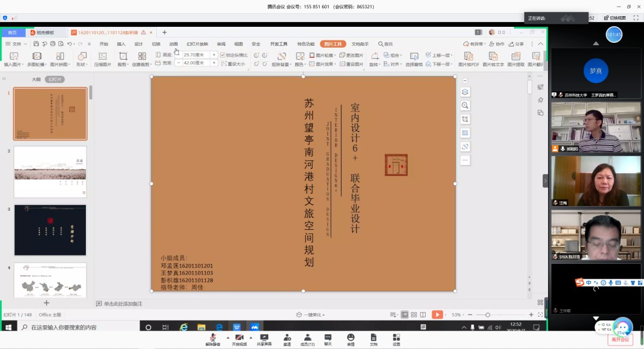Open the 动画 animation ribbon tab

coord(173,44)
